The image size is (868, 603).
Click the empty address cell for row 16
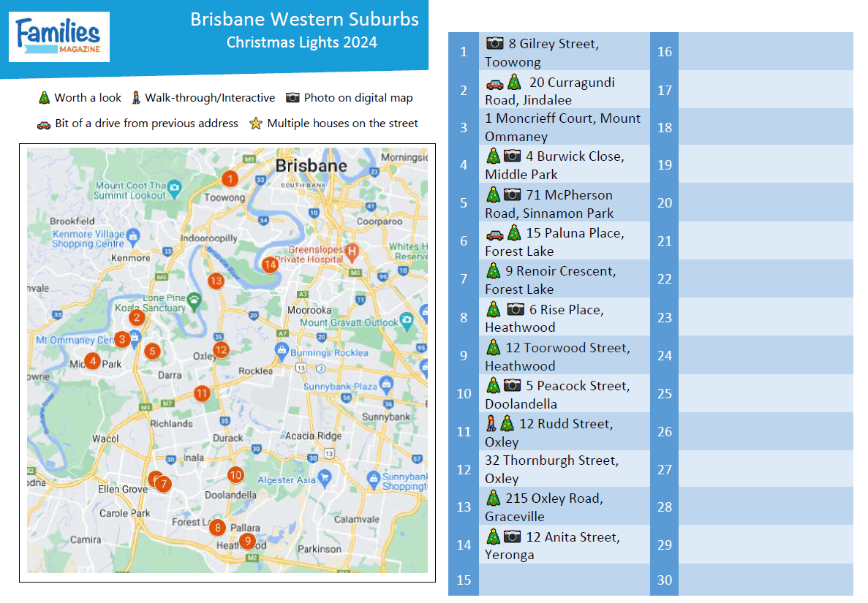[x=766, y=51]
